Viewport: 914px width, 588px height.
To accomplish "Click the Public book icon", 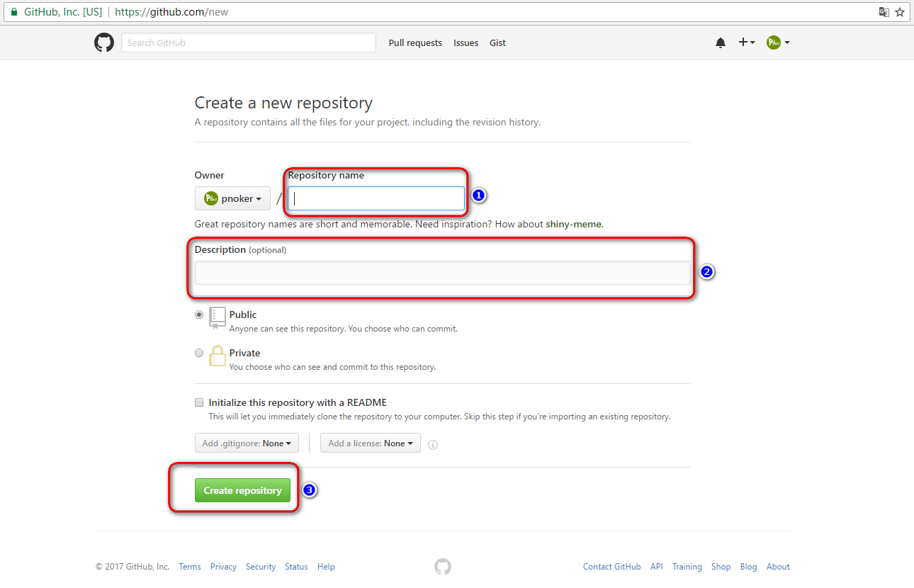I will pyautogui.click(x=217, y=318).
